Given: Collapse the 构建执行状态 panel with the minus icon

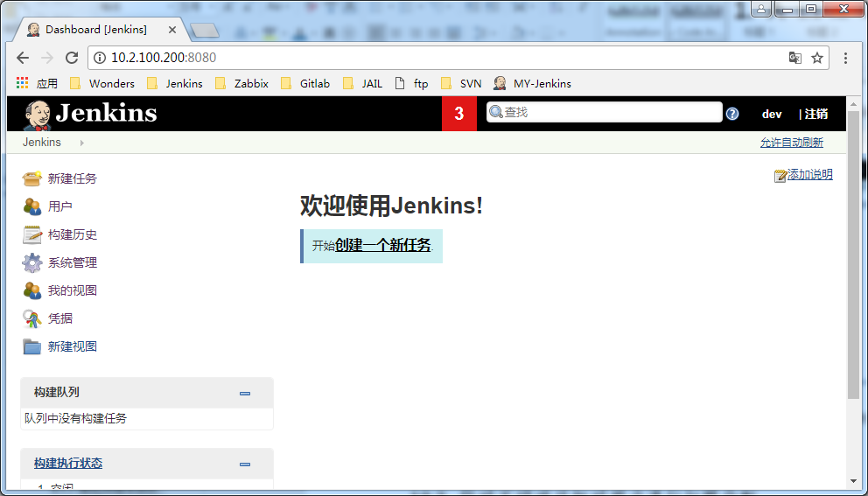Looking at the screenshot, I should [245, 465].
